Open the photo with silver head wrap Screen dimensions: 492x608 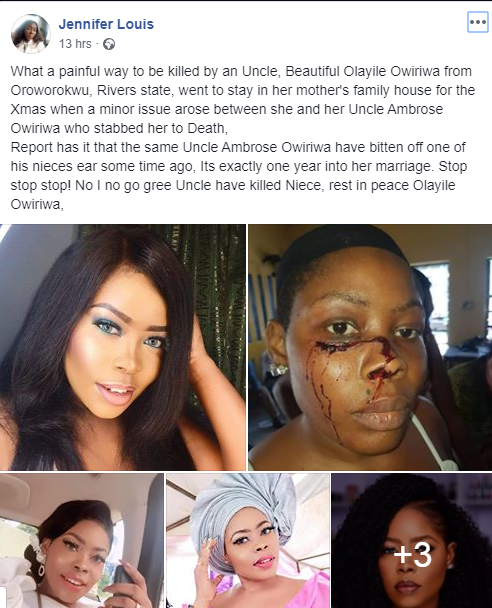coord(248,541)
